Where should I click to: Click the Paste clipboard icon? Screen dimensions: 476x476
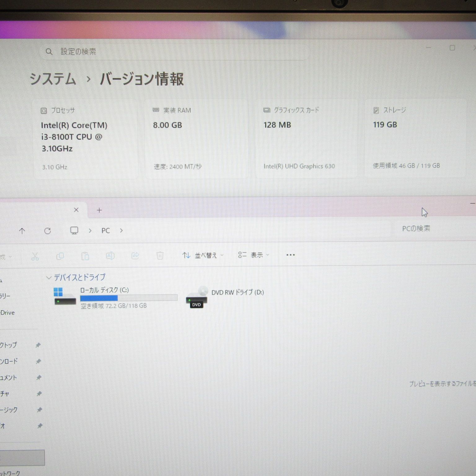tap(85, 256)
